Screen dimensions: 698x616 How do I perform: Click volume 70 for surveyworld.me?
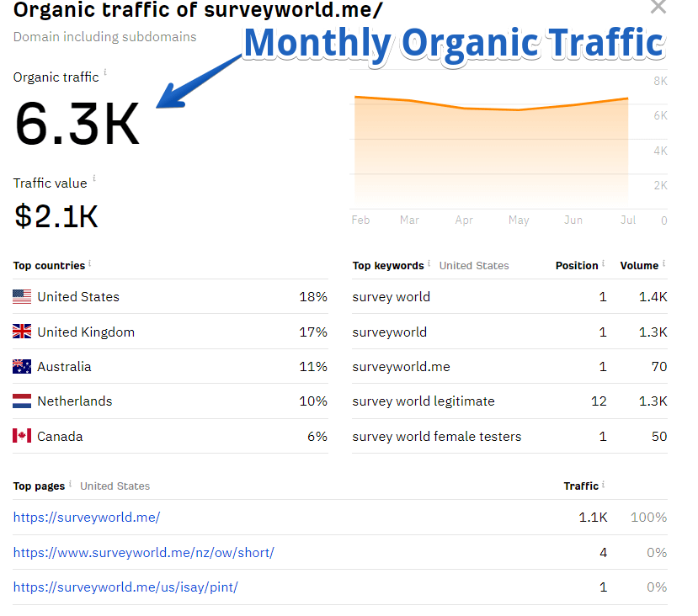click(x=659, y=367)
